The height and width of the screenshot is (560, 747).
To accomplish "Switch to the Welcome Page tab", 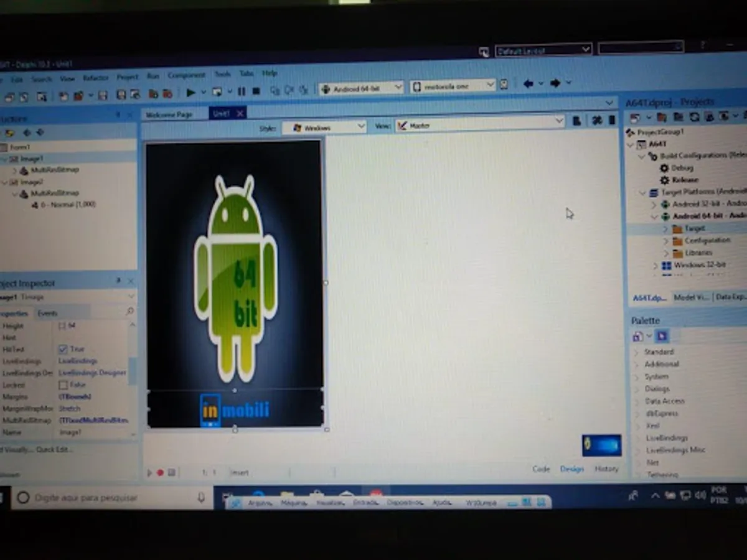I will click(x=169, y=114).
